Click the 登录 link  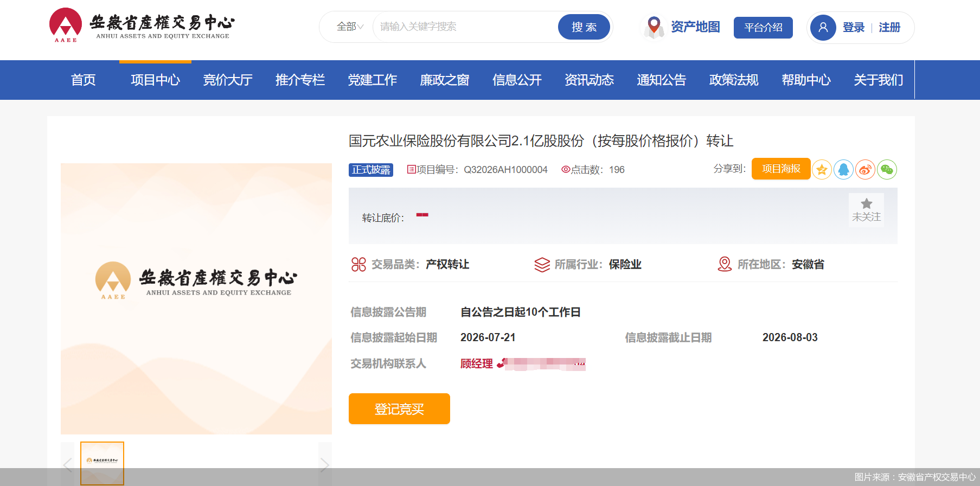(x=854, y=27)
